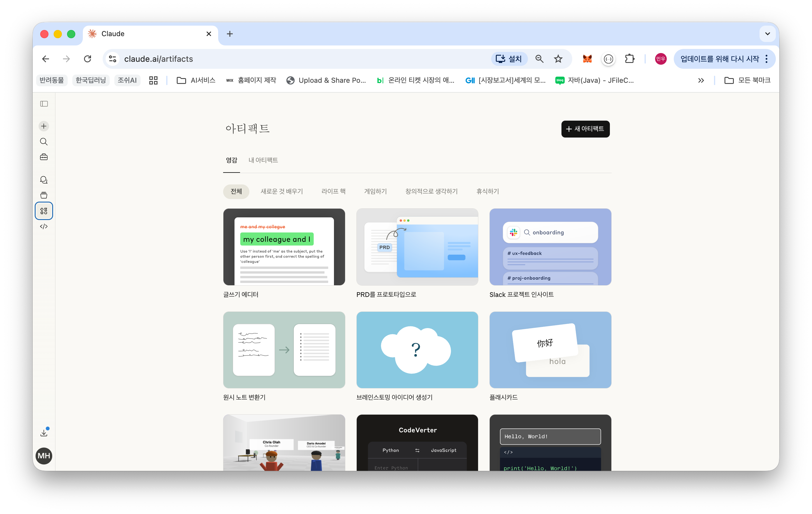
Task: Open the 홈페이지 제작 bookmark
Action: tap(251, 80)
